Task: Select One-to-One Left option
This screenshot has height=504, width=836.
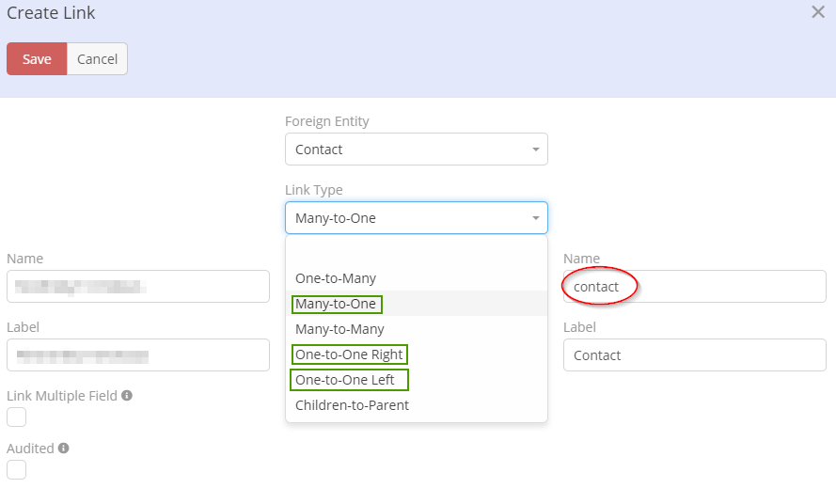Action: [345, 380]
